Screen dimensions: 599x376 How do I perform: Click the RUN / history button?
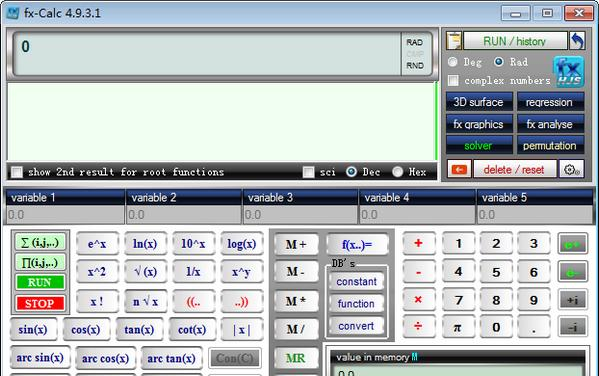click(515, 41)
